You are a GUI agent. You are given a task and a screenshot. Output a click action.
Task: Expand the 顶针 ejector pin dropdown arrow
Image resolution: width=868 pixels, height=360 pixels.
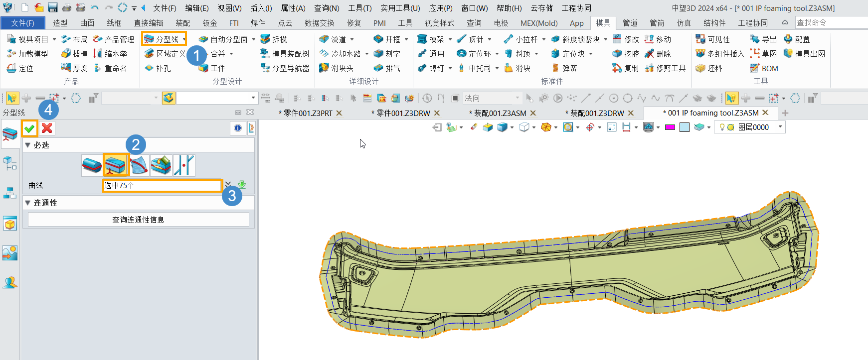(490, 39)
